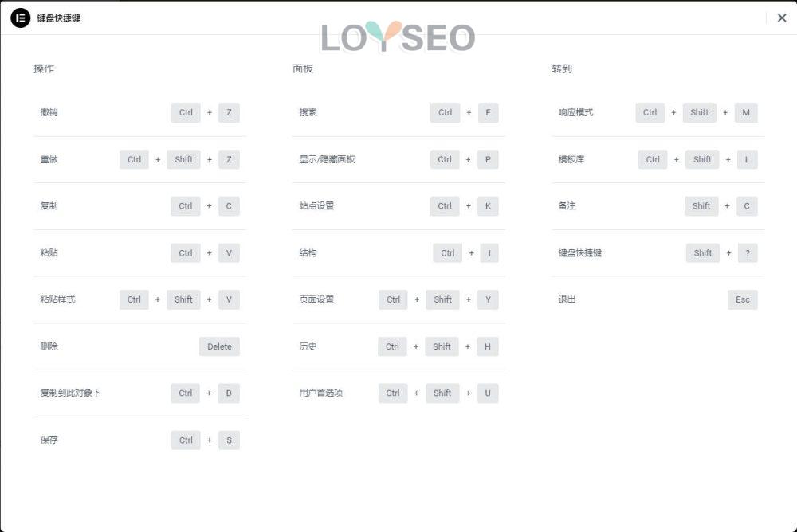Select the 操作 section heading

pos(44,68)
